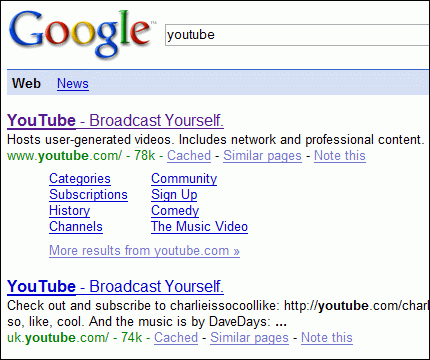Open the second YouTube result from uk.youtube.com
Image resolution: width=430 pixels, height=360 pixels.
coord(115,287)
